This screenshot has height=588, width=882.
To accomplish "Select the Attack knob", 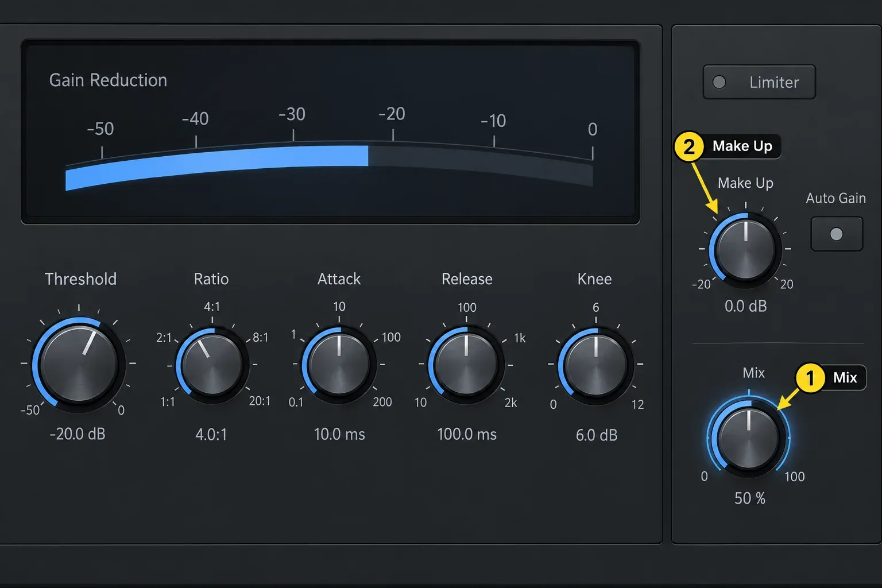I will click(339, 364).
